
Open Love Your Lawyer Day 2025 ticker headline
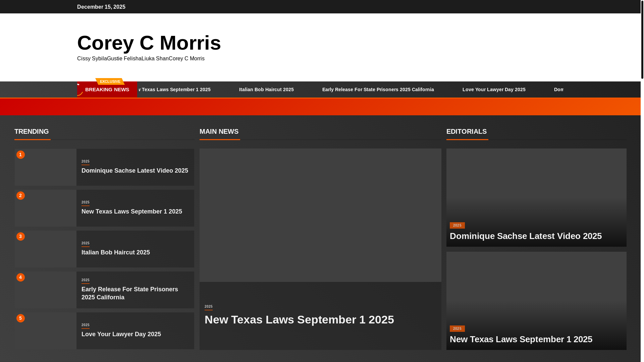point(494,89)
